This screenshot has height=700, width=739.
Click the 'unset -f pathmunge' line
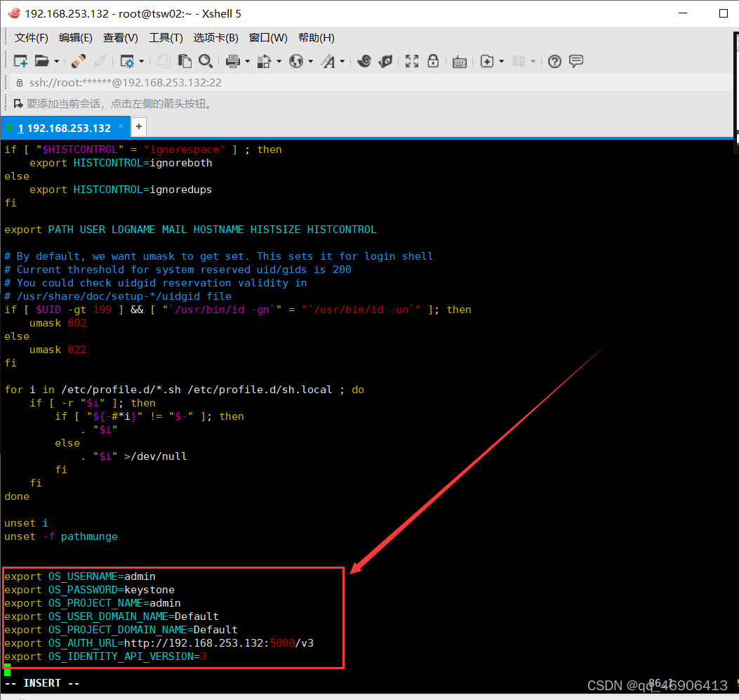coord(61,536)
